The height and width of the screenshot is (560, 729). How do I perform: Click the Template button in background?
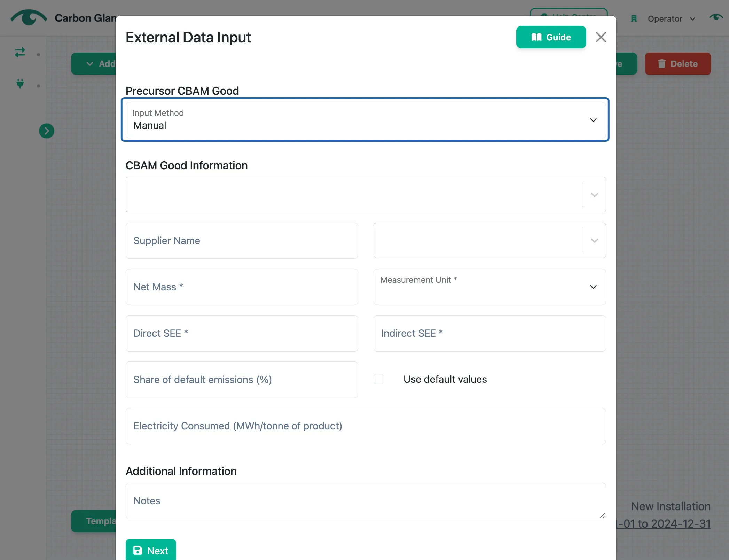click(x=94, y=521)
